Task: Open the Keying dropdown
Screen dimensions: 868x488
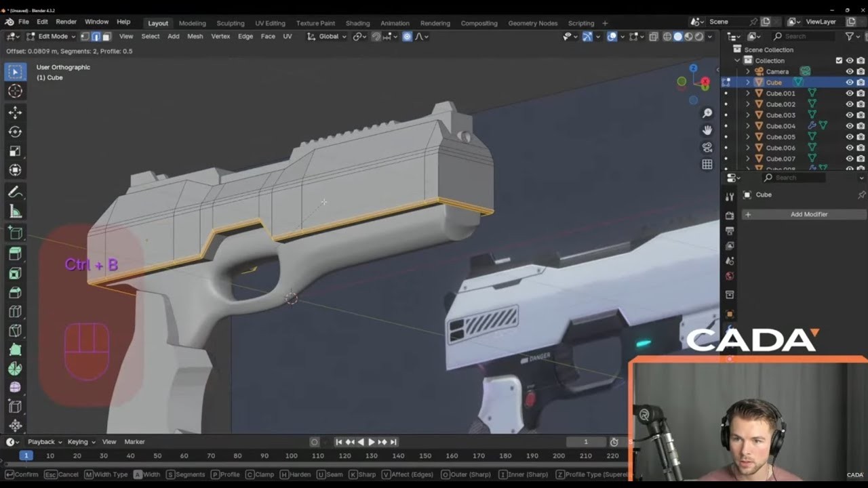Action: coord(81,442)
